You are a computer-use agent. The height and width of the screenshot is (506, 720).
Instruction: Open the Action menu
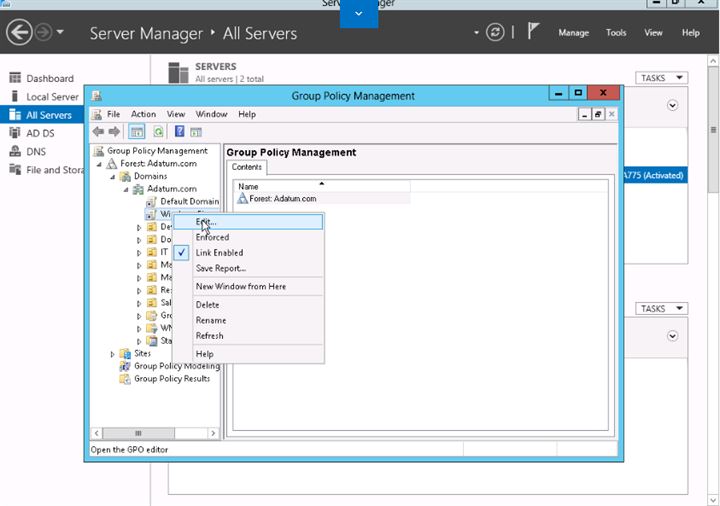[143, 114]
